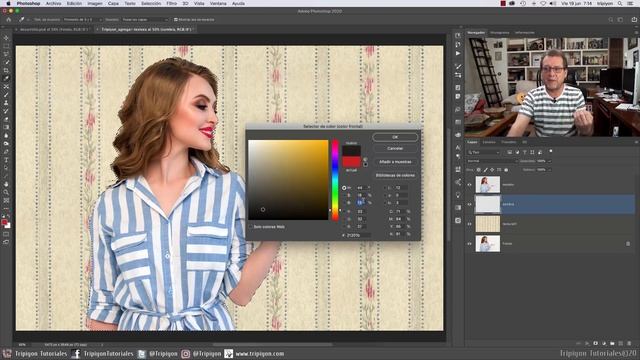The height and width of the screenshot is (360, 640).
Task: Select the Crop tool
Action: (6, 70)
